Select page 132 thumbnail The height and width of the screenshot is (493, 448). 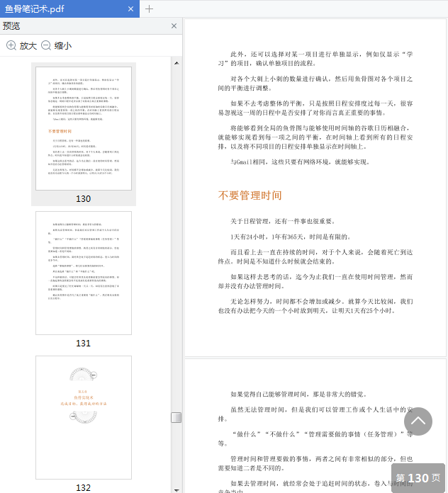pos(84,417)
